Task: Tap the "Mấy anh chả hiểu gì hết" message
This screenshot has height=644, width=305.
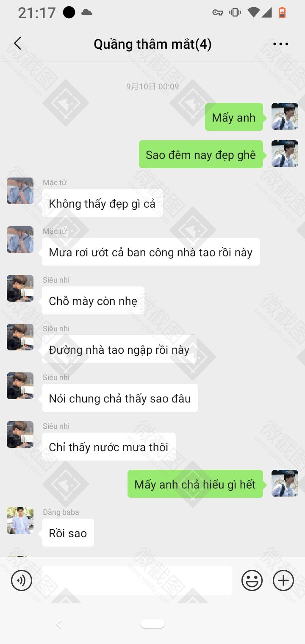Action: (195, 484)
